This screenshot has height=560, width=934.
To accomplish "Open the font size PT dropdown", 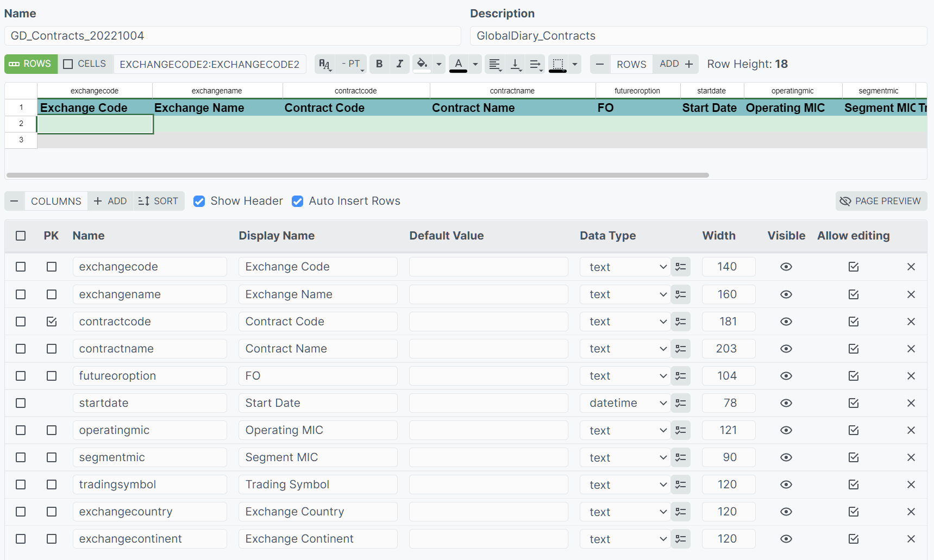I will click(352, 64).
